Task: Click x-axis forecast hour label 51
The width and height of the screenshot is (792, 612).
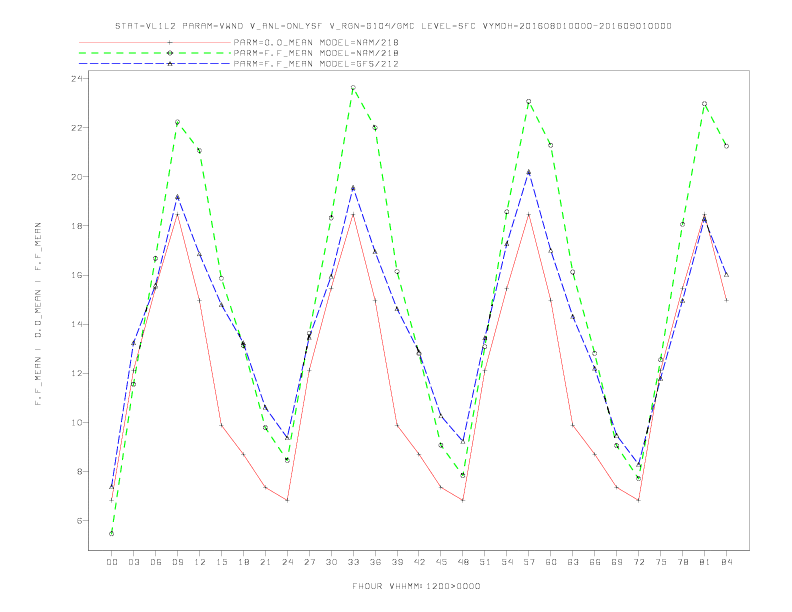Action: tap(485, 562)
